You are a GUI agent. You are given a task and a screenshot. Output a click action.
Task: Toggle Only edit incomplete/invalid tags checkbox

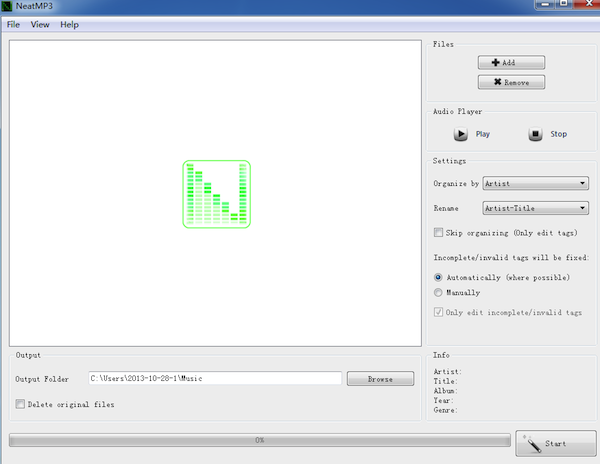point(438,313)
